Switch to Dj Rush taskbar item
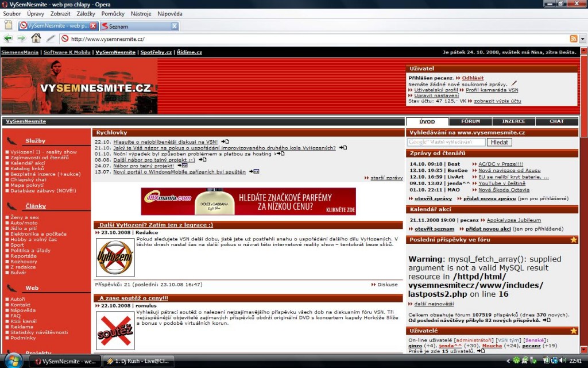This screenshot has width=588, height=368. pyautogui.click(x=138, y=361)
